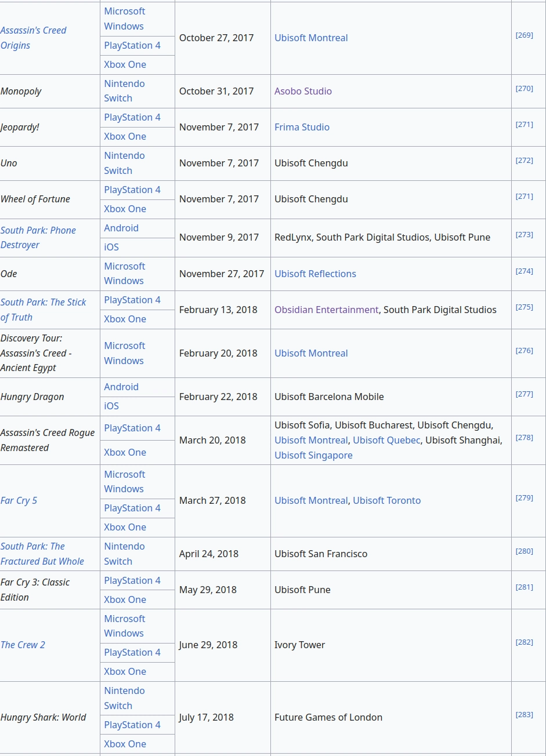
Task: Click the 'Ivory Tower' developer cell
Action: coord(391,645)
